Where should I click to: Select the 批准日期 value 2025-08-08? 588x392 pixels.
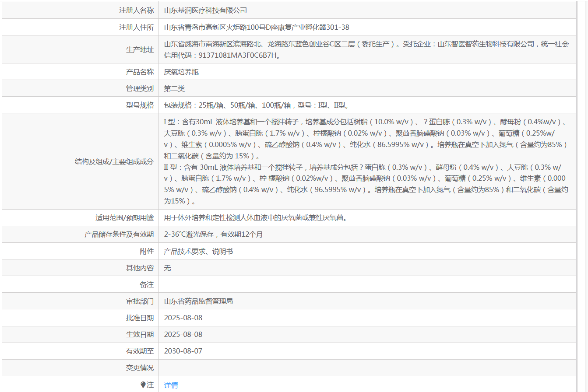[183, 318]
